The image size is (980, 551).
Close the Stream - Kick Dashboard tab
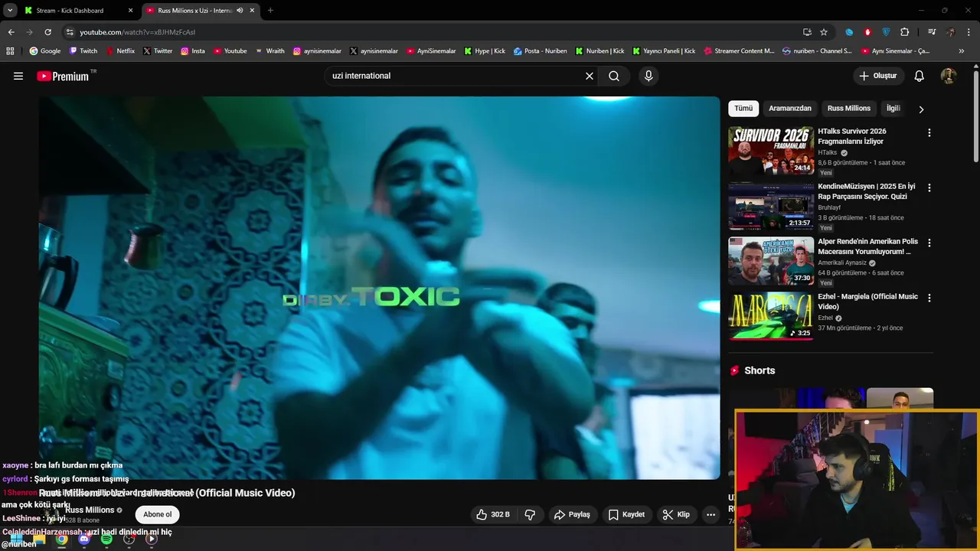point(130,11)
